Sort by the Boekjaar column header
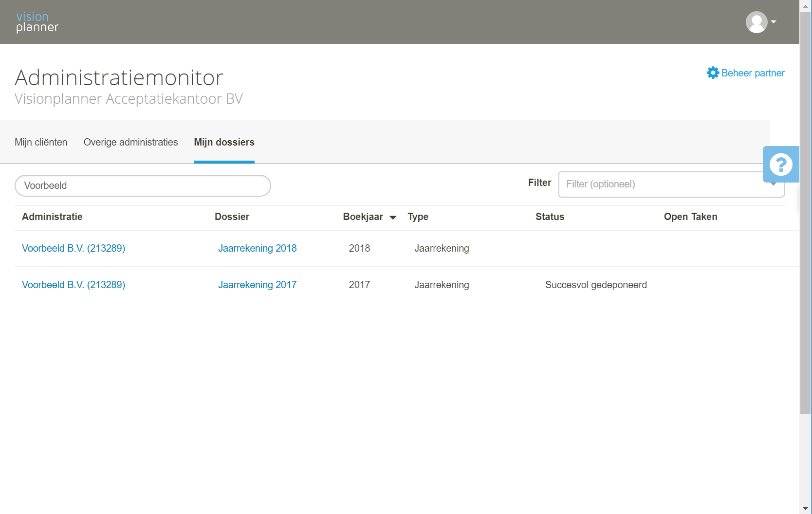812x514 pixels. tap(363, 217)
